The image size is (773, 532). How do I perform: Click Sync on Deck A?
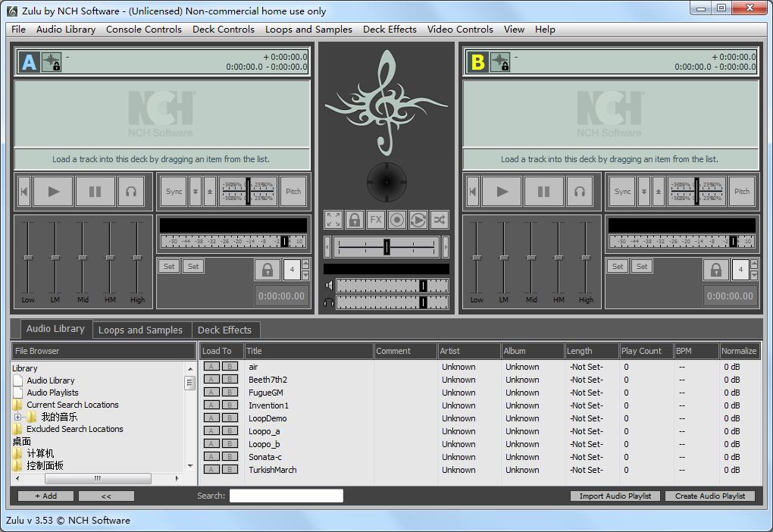[174, 191]
